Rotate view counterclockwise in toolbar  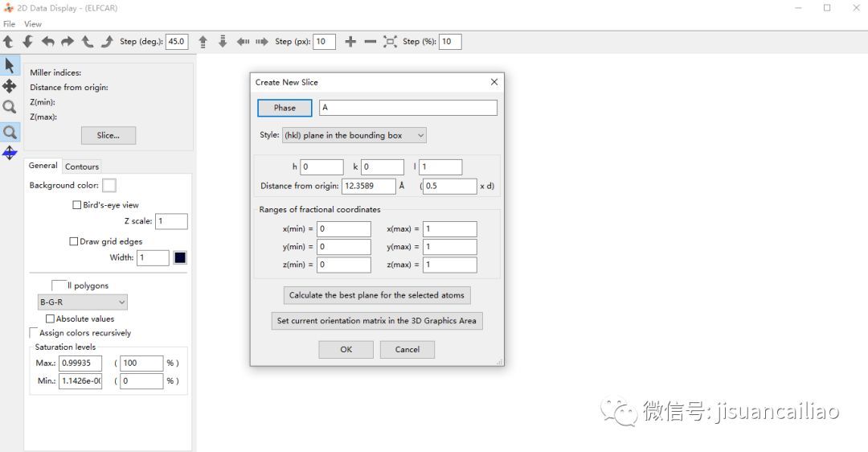click(x=88, y=42)
